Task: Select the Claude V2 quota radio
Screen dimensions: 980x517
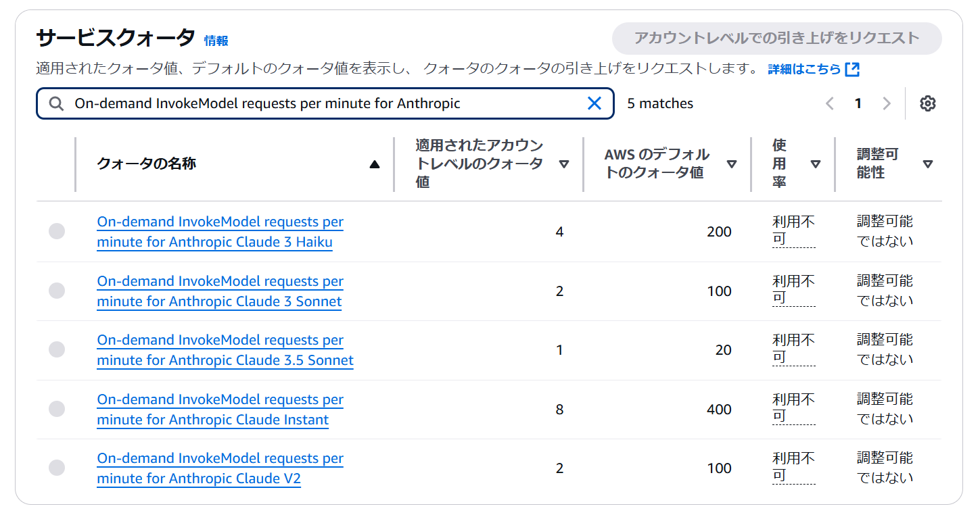Action: click(x=57, y=468)
